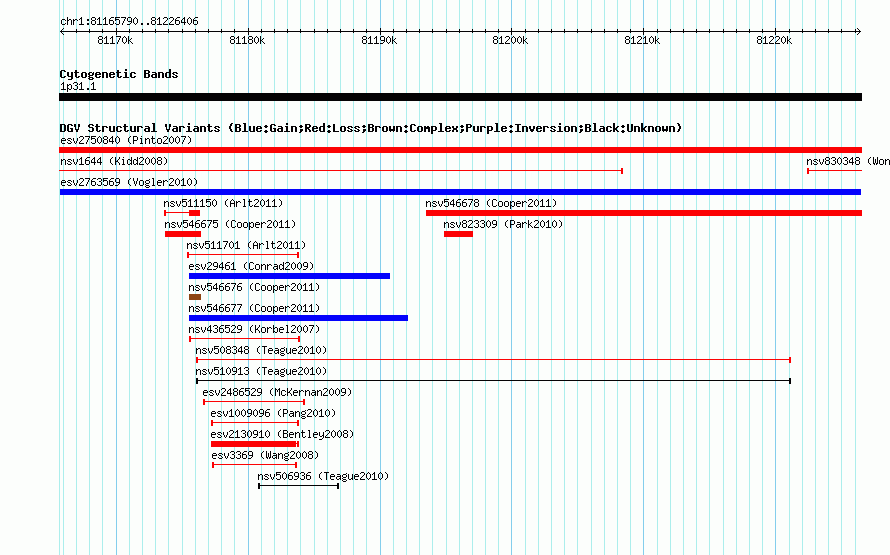This screenshot has height=555, width=890.
Task: Click the left arrow on coordinate ruler
Action: pyautogui.click(x=62, y=31)
